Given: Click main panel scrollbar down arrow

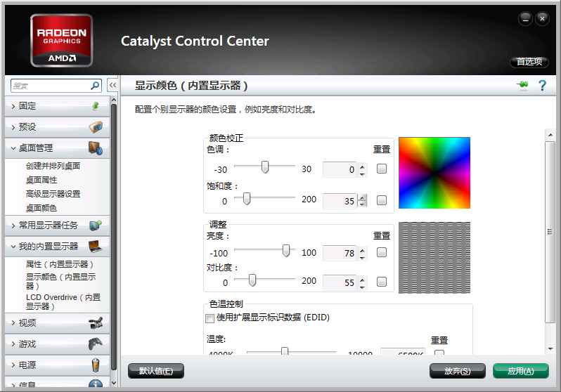Looking at the screenshot, I should pos(550,348).
